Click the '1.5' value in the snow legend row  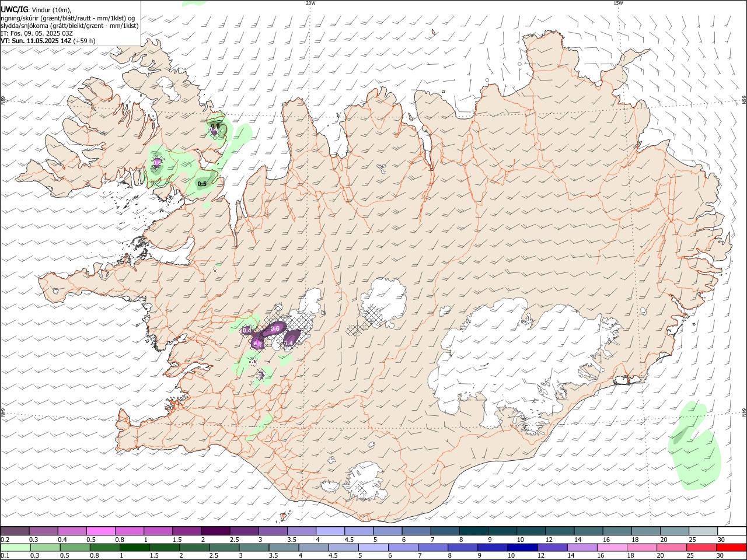(x=177, y=540)
